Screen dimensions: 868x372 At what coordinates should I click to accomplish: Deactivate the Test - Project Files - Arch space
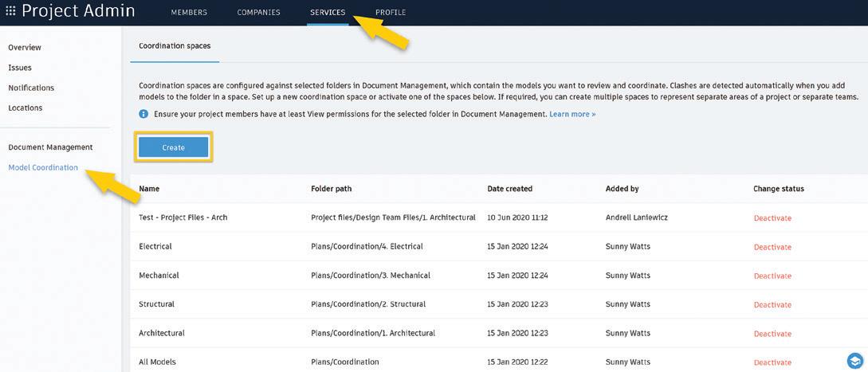[x=772, y=218]
